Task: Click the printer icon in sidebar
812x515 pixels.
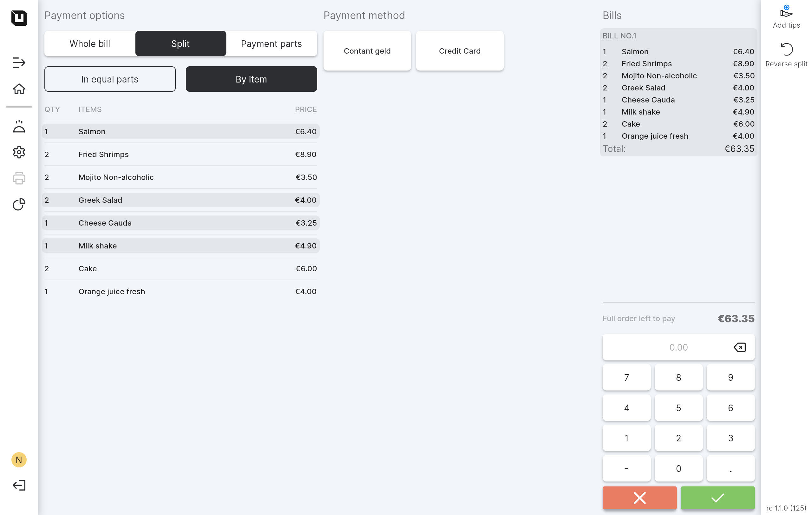Action: tap(19, 178)
